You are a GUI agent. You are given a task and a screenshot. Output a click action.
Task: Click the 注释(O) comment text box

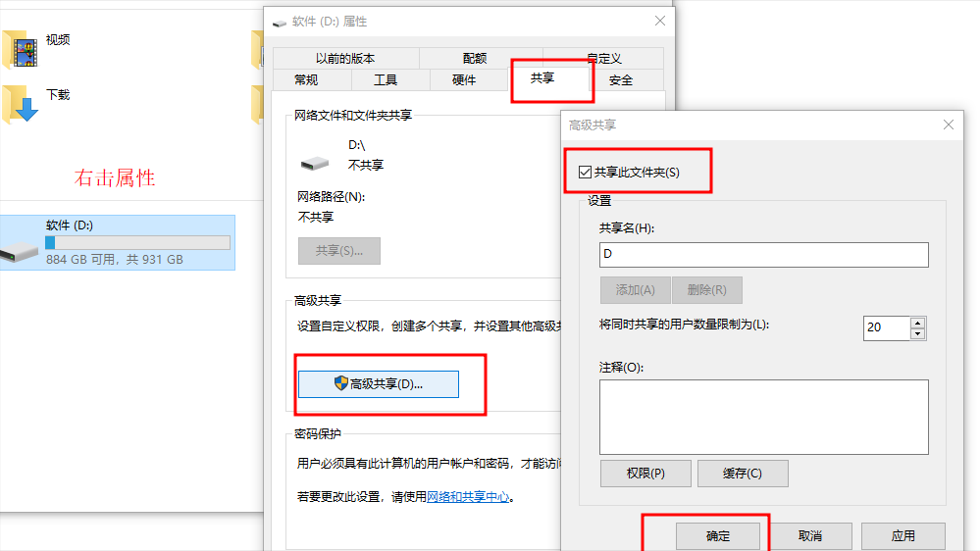point(764,417)
